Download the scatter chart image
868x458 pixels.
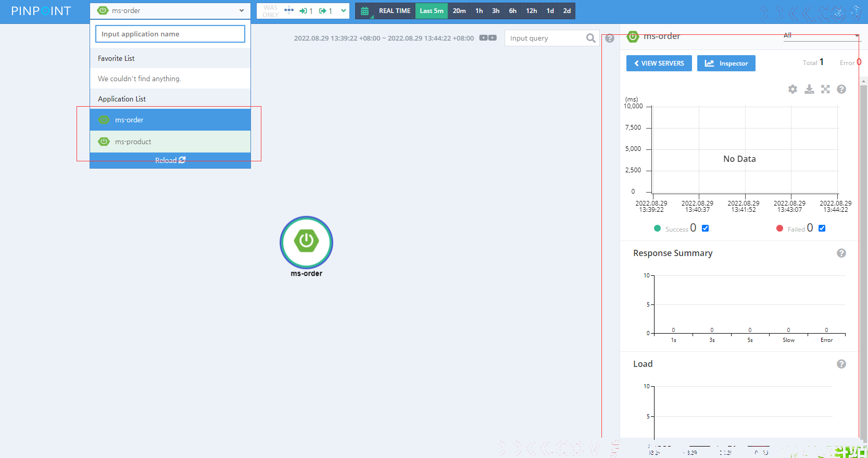point(809,89)
